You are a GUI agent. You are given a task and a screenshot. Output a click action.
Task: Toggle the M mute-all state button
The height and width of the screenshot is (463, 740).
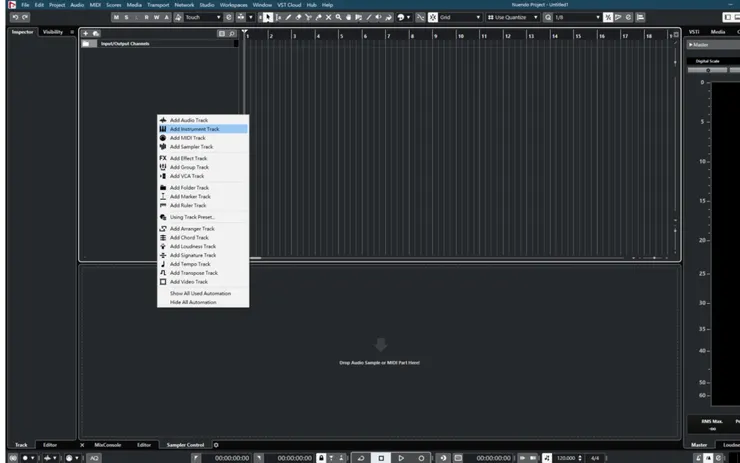tap(116, 17)
